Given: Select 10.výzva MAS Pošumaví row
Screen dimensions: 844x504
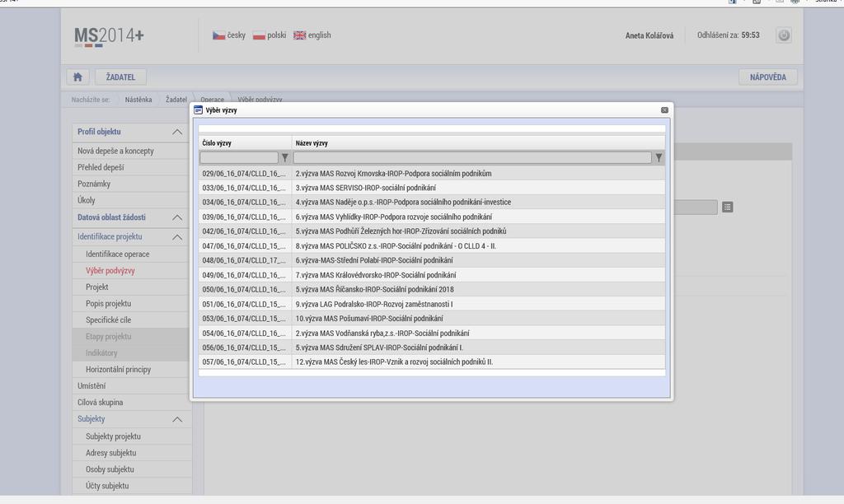Looking at the screenshot, I should point(432,319).
